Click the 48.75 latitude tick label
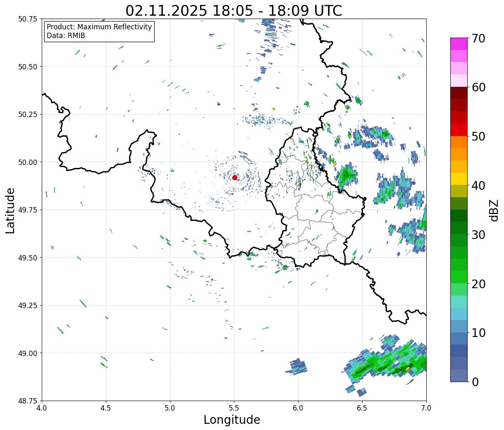Viewport: 504px width, 430px height. (x=28, y=401)
